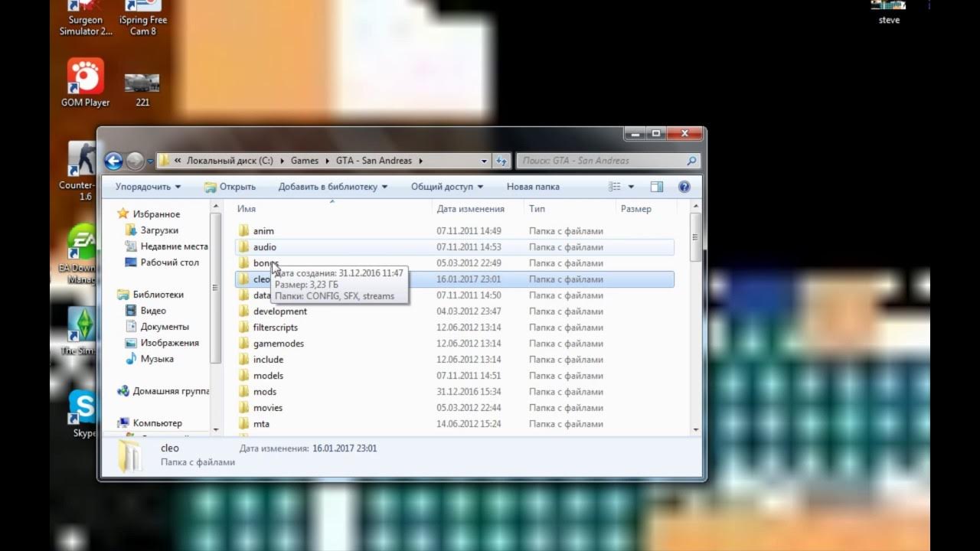Select the include folder icon

[x=244, y=360]
